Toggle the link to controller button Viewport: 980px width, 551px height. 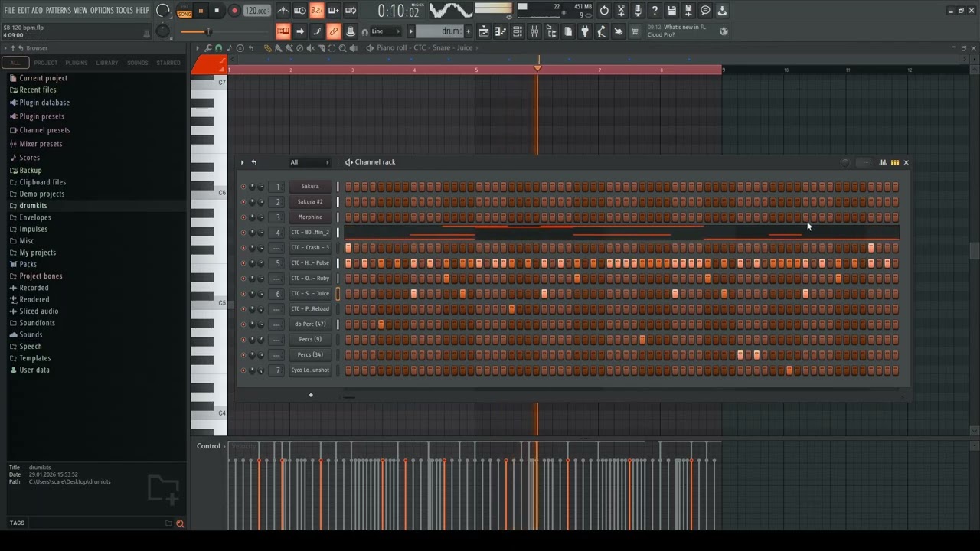(334, 31)
